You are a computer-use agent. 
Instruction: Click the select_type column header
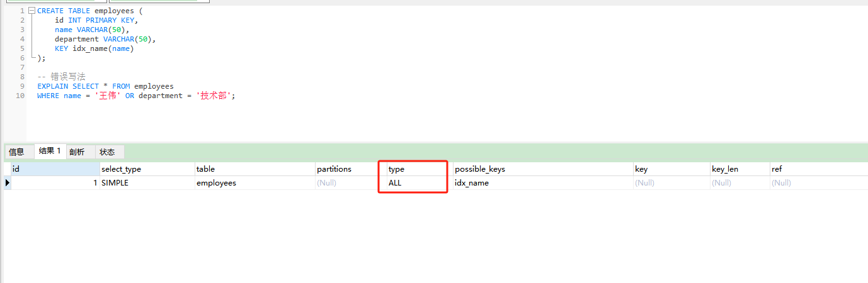pos(147,169)
